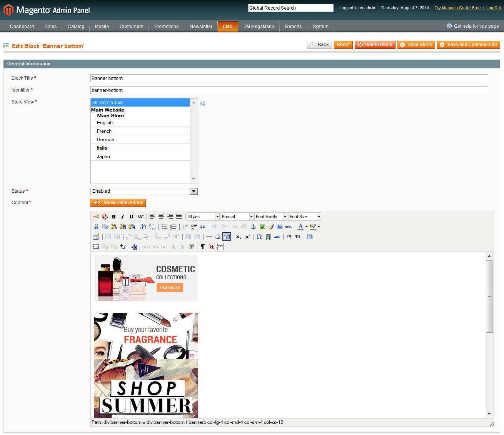Open the Font Size dropdown

pyautogui.click(x=305, y=217)
